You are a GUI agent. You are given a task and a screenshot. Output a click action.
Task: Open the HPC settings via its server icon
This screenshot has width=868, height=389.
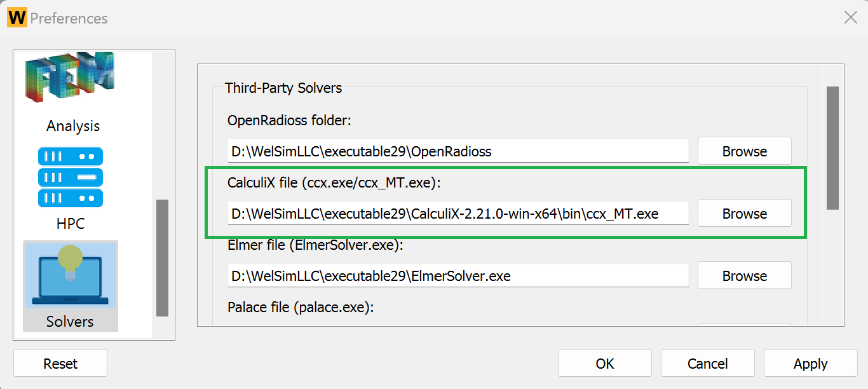[70, 177]
